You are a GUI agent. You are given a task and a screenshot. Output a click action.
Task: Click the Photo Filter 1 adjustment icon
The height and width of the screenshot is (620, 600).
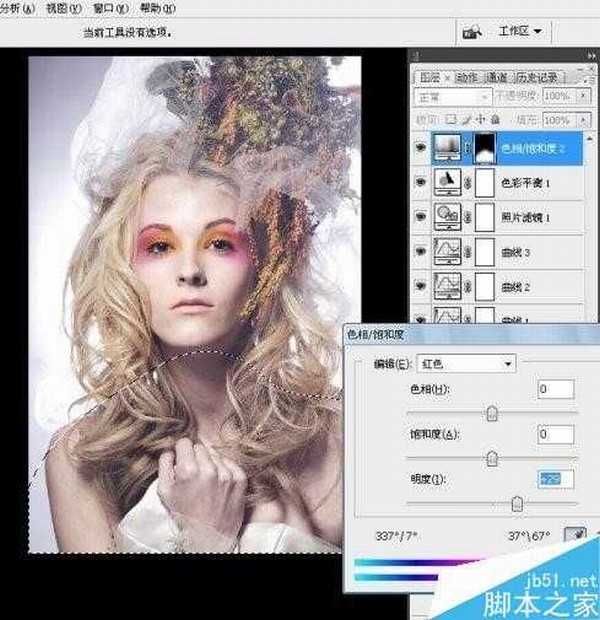coord(446,215)
